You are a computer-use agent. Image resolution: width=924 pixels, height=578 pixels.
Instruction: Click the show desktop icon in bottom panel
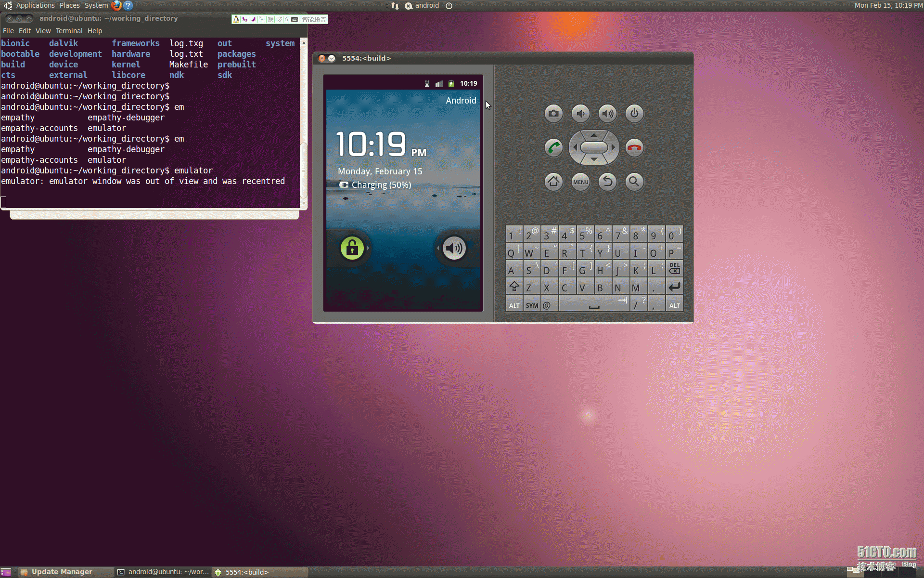6,572
